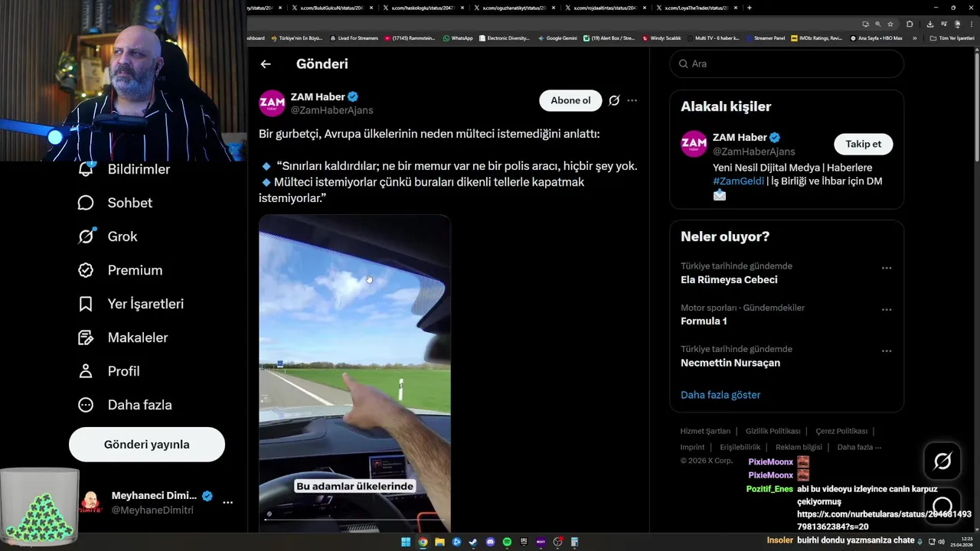The height and width of the screenshot is (551, 980).
Task: Open Bildirimler notifications in sidebar
Action: (x=124, y=169)
